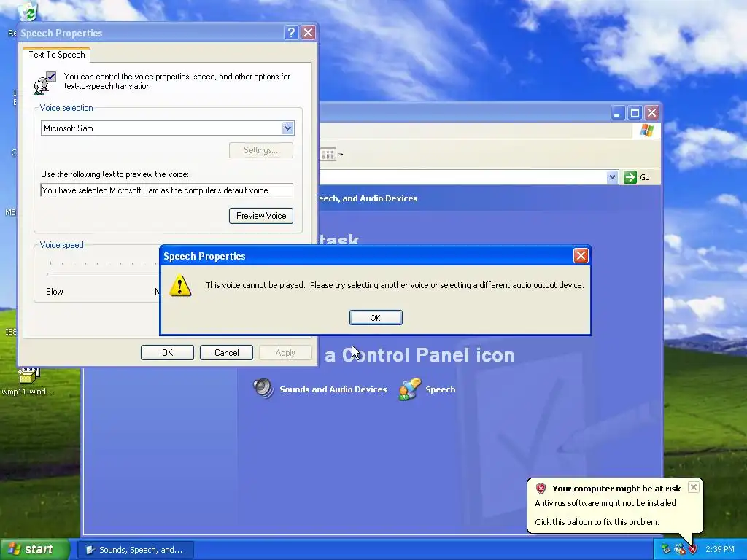Screen dimensions: 747x560
Task: Close the voice error message box
Action: click(x=580, y=256)
